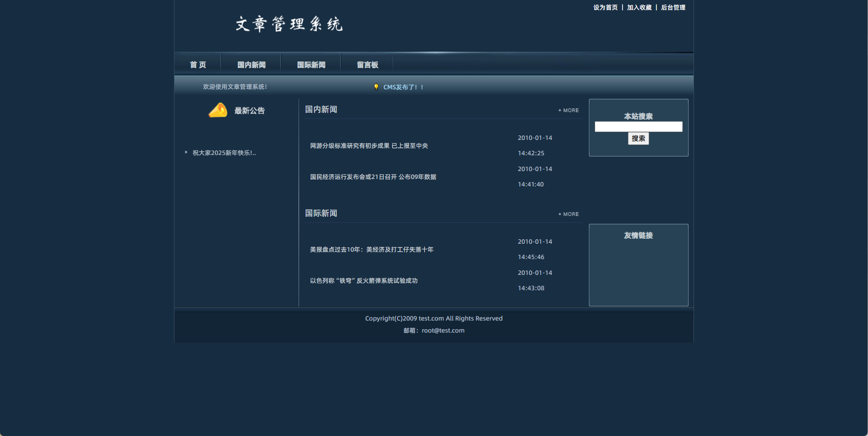
Task: View article 以色列称“铁穹”反火箭弹系统试验成功
Action: [x=364, y=281]
